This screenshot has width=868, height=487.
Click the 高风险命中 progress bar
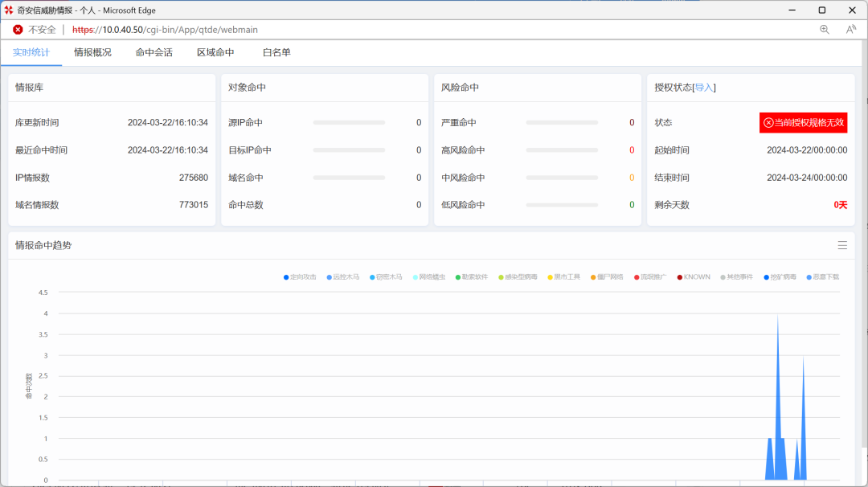(x=562, y=150)
